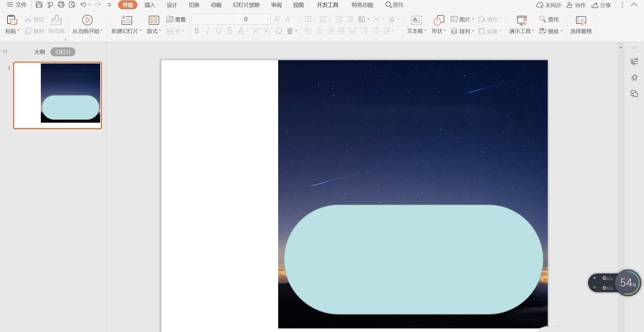This screenshot has width=644, height=332.
Task: Open the font color A picker
Action: 240,31
